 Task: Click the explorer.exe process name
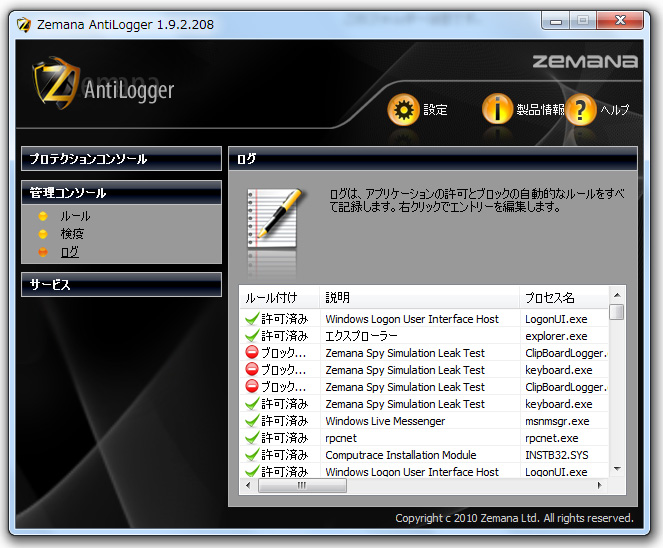point(556,336)
